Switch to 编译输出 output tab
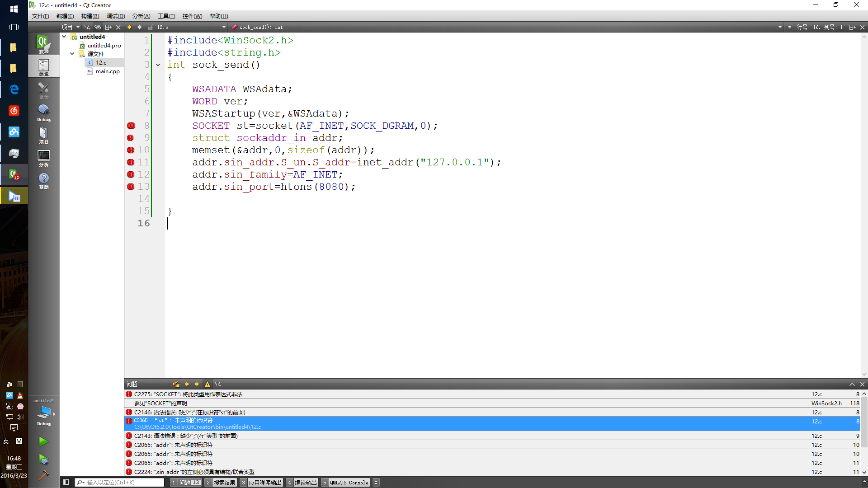868x488 pixels. click(x=306, y=483)
